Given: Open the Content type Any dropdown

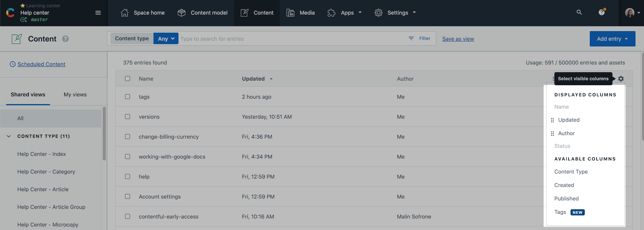Looking at the screenshot, I should point(166,39).
